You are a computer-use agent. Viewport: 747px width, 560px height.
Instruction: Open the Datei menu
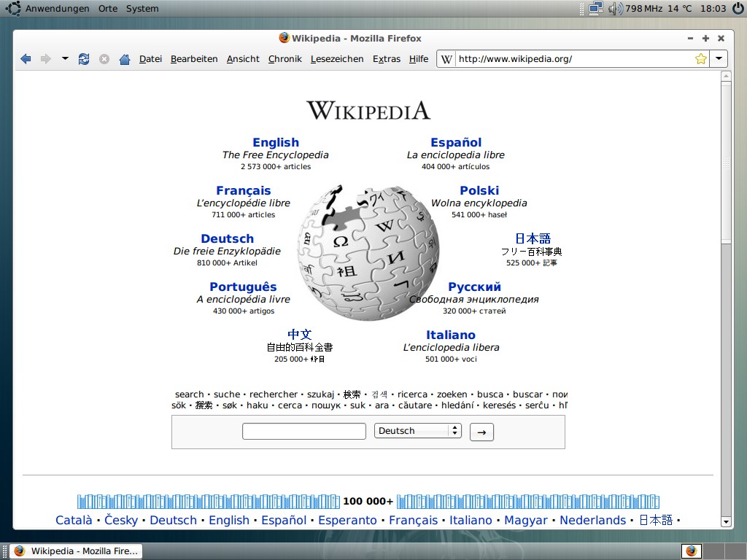(x=150, y=59)
